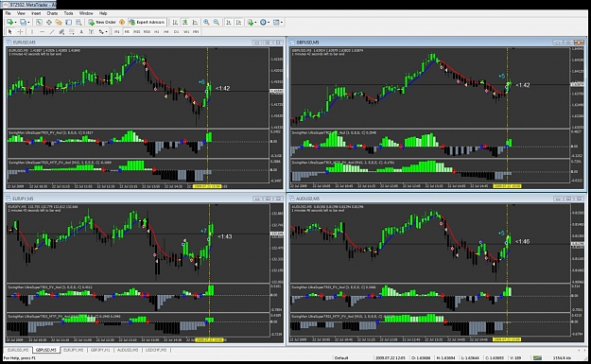Expand the Arrows tool dropdown arrow
Screen dimensions: 591x364
point(107,31)
